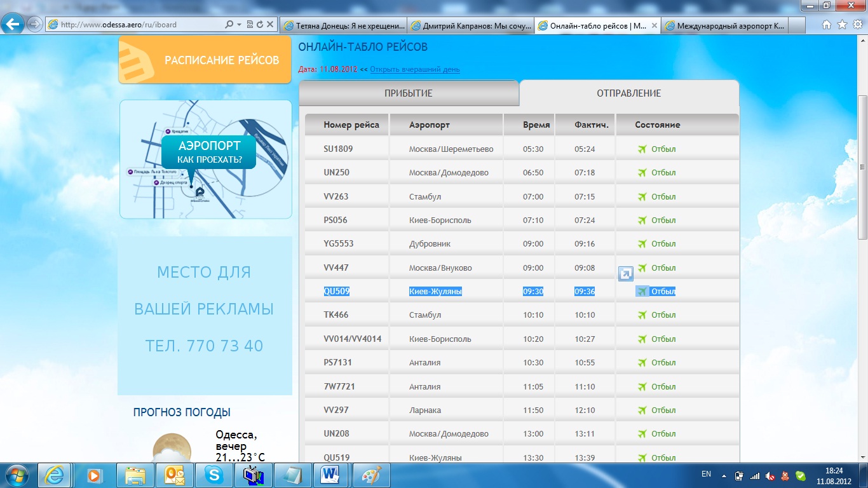This screenshot has width=868, height=488.
Task: Click the РАСПИСАНИЕ РЕЙСОВ orange button
Action: [205, 60]
